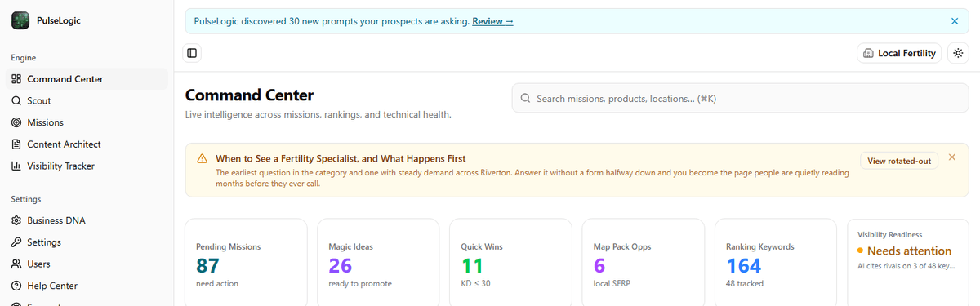Screen dimensions: 980x306
Task: Click the Missions target icon
Action: pyautogui.click(x=16, y=122)
